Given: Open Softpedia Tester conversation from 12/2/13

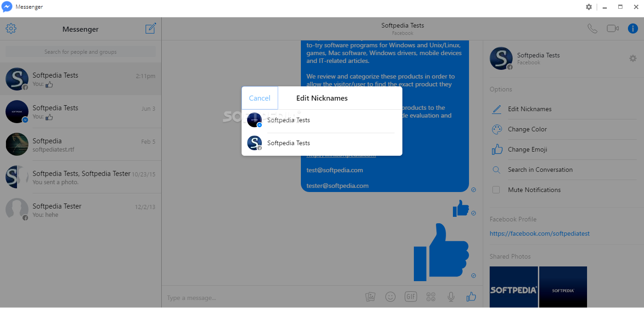Looking at the screenshot, I should pyautogui.click(x=80, y=210).
